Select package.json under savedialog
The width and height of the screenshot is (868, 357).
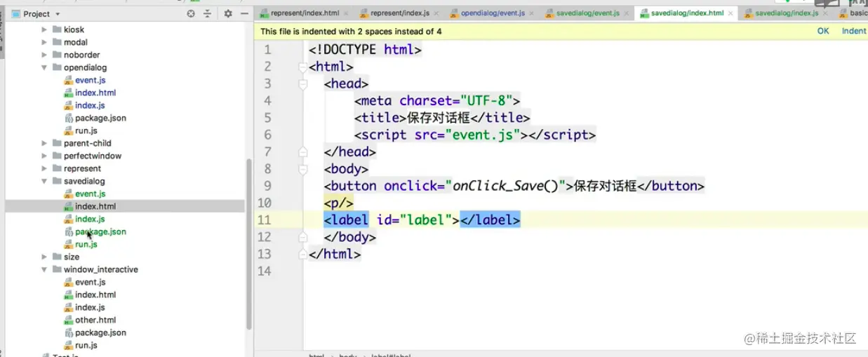tap(100, 231)
